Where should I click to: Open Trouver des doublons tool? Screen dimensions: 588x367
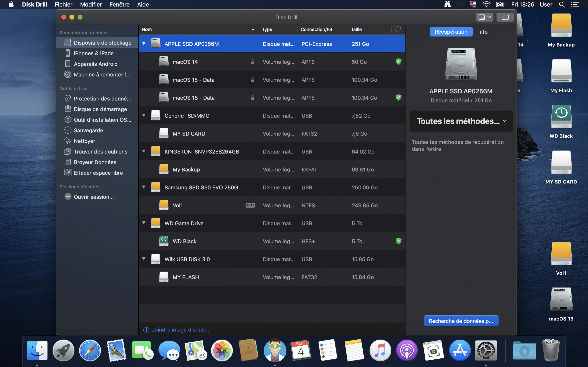[x=100, y=151]
